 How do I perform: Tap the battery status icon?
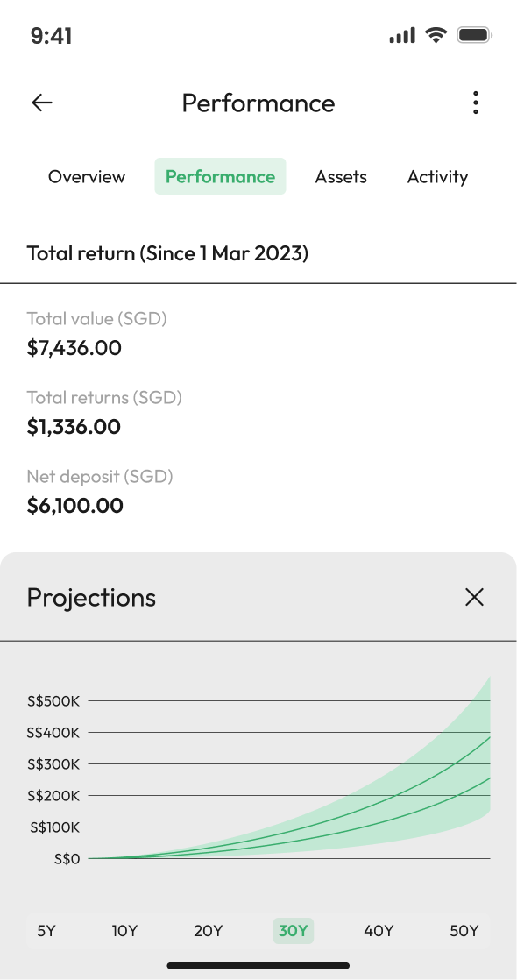(x=475, y=35)
